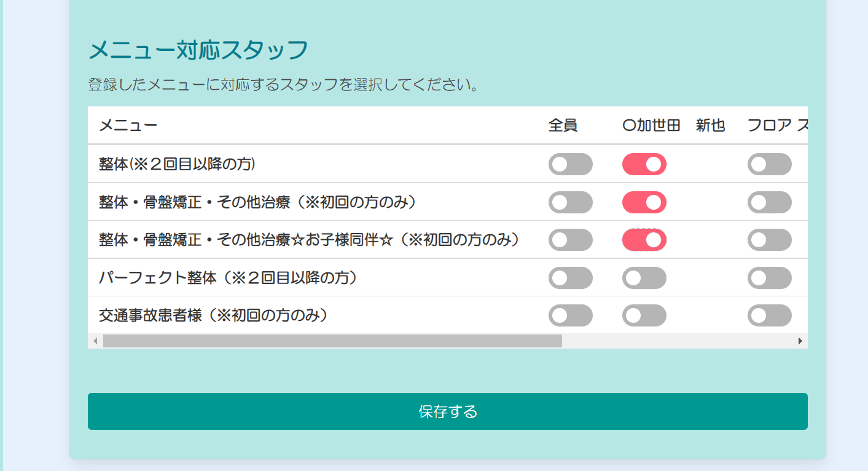The image size is (868, 471).
Task: Turn on 加世田 新也 for パーフェクト整体
Action: click(x=644, y=278)
